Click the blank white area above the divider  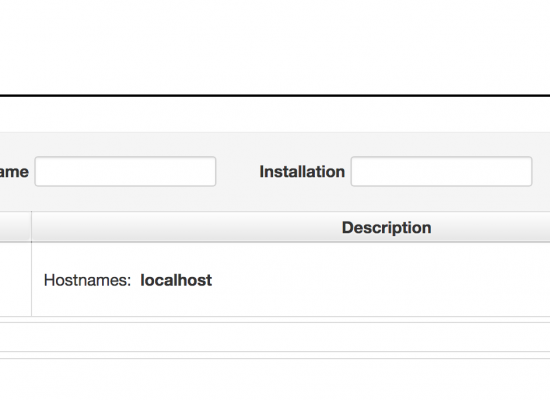tap(275, 47)
